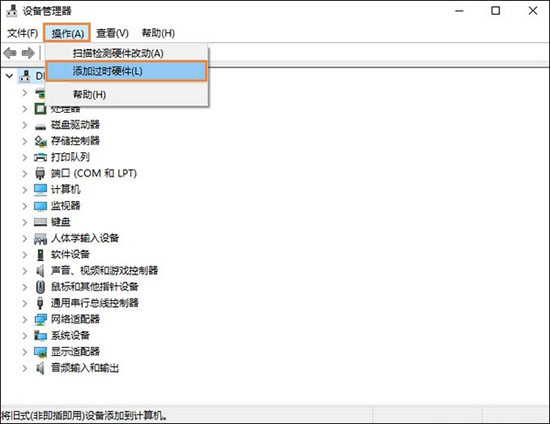Screen dimensions: 550x424
Task: Expand the 软件设备 category
Action: 25,255
